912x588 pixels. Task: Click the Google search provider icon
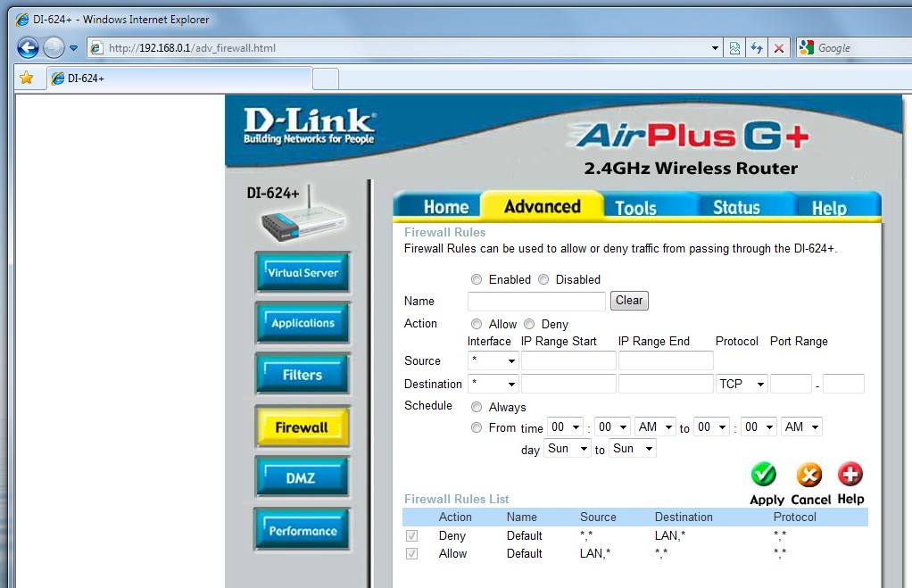806,47
